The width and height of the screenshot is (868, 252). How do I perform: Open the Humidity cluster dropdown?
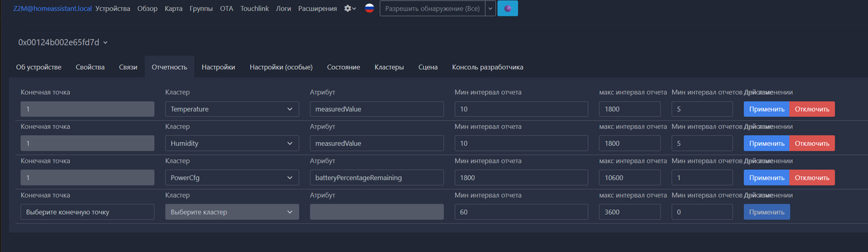pyautogui.click(x=232, y=143)
